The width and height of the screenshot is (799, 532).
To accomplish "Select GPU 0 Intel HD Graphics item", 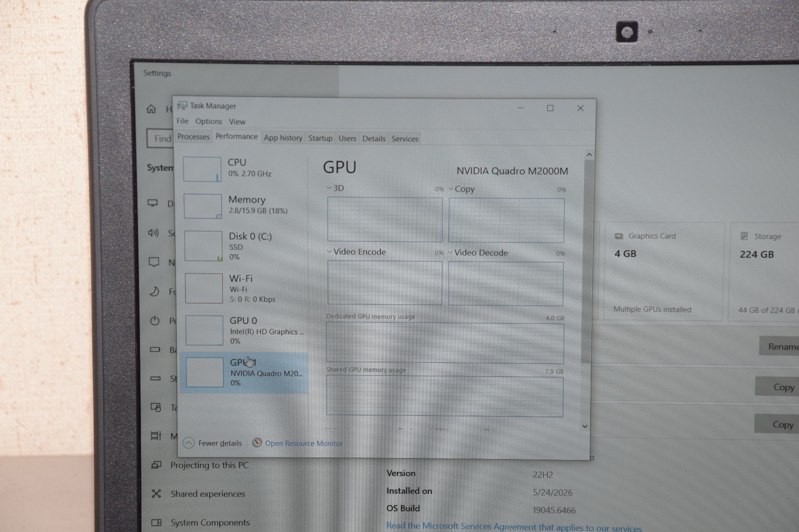I will 245,330.
